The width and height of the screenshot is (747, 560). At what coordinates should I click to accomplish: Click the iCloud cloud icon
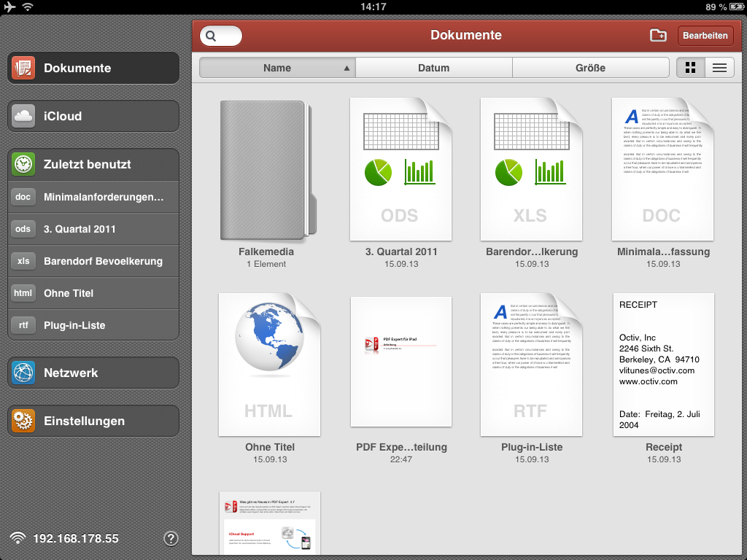coord(23,116)
